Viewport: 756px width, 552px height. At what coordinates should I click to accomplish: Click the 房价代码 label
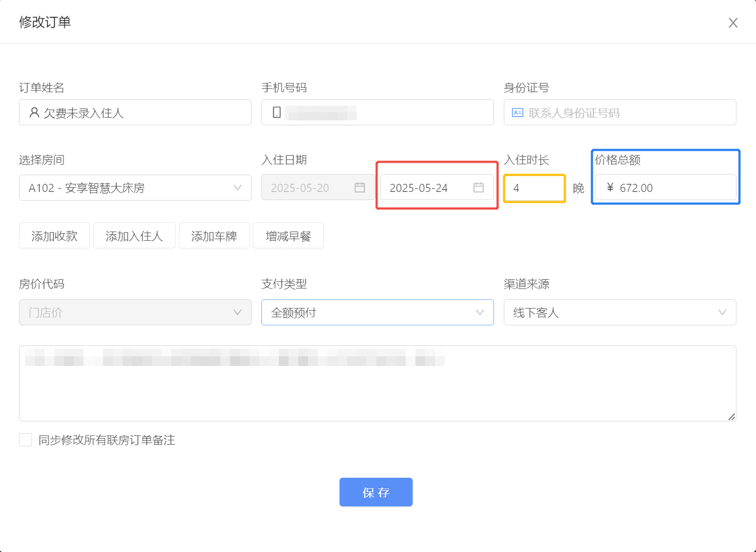[42, 284]
